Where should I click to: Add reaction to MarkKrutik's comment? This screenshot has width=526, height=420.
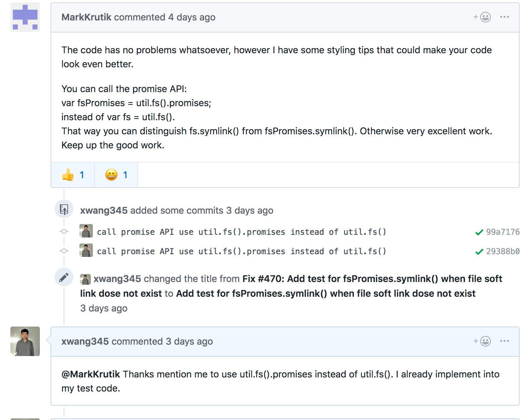coord(482,17)
